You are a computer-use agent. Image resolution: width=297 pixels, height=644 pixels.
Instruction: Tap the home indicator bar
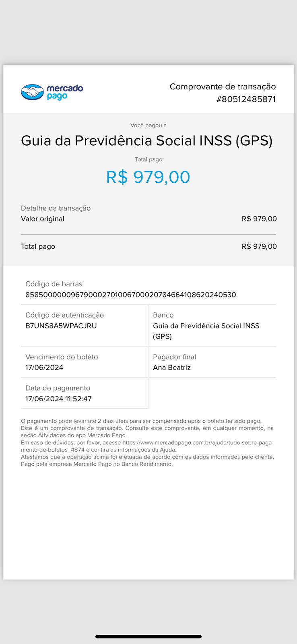[x=148, y=636]
